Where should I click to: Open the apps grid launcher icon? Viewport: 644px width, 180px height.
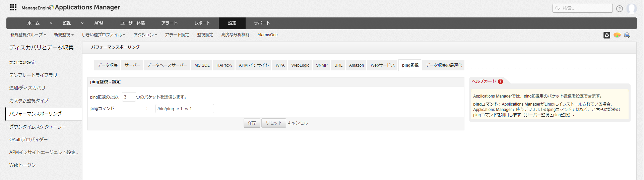coord(13,7)
